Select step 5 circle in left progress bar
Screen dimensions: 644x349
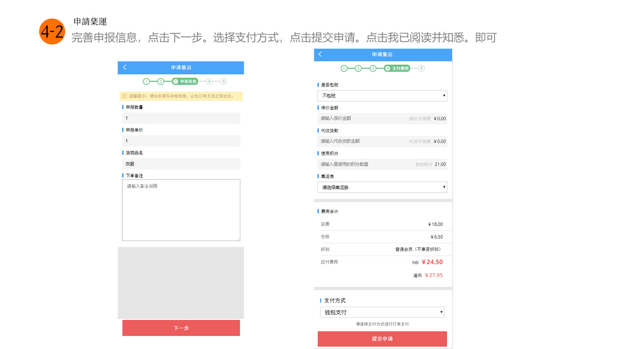(x=224, y=81)
